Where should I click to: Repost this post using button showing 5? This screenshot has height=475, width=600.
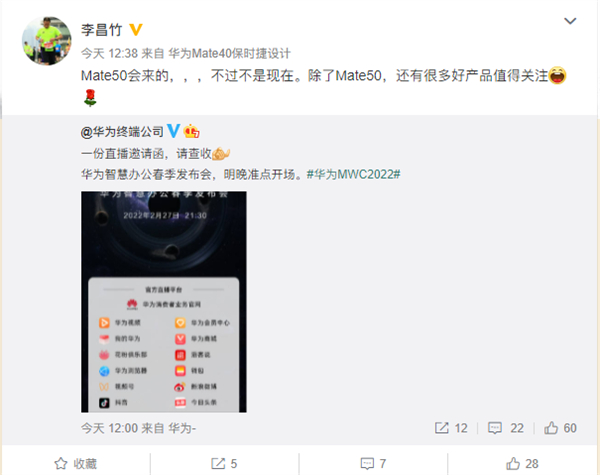click(x=224, y=464)
